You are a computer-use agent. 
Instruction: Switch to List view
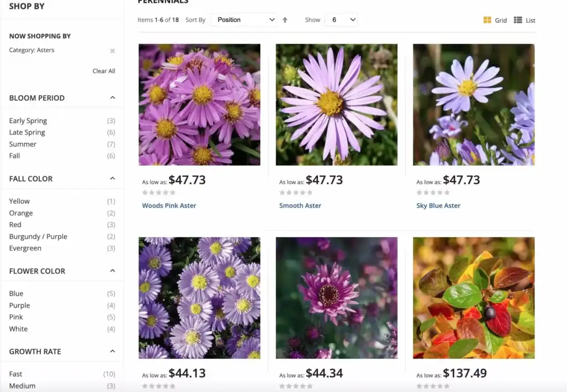point(524,20)
